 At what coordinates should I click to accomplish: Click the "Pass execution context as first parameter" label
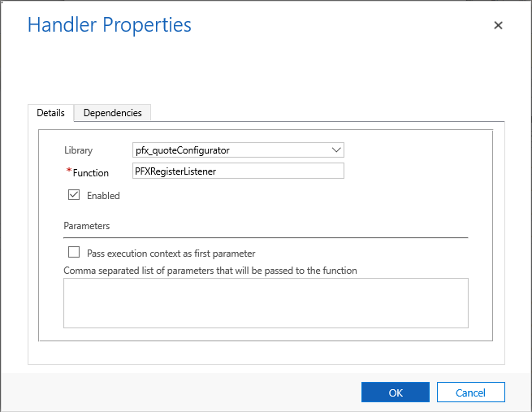[x=171, y=254]
